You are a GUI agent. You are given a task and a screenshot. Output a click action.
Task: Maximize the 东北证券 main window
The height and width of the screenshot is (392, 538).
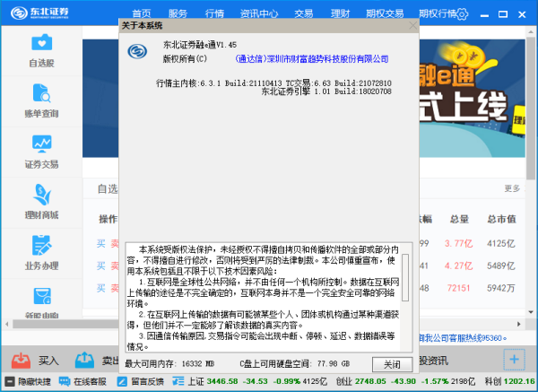pyautogui.click(x=503, y=14)
